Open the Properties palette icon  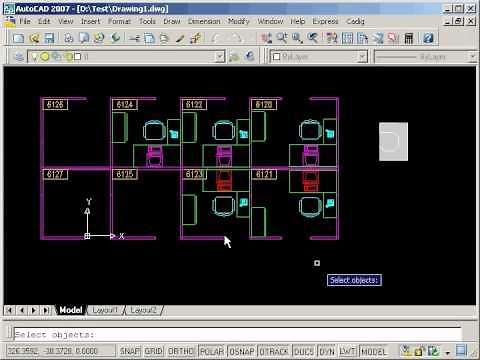click(x=332, y=38)
